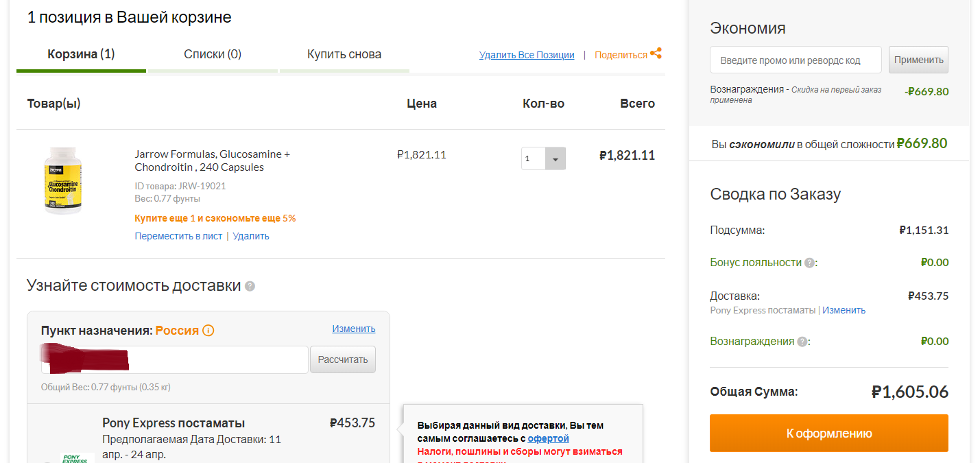Click the -₽669.80 discount in Экономия
The width and height of the screenshot is (980, 463).
pyautogui.click(x=927, y=92)
